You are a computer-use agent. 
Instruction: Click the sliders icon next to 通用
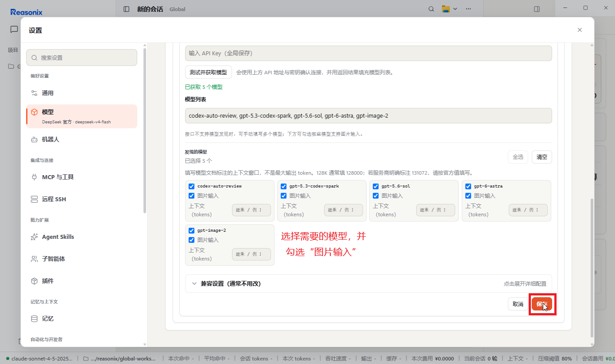34,93
